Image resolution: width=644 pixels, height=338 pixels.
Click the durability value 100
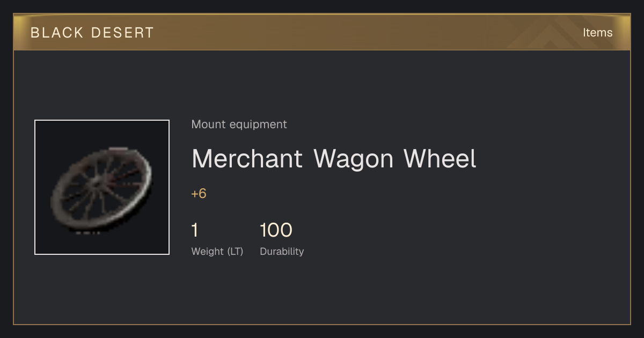click(x=276, y=231)
